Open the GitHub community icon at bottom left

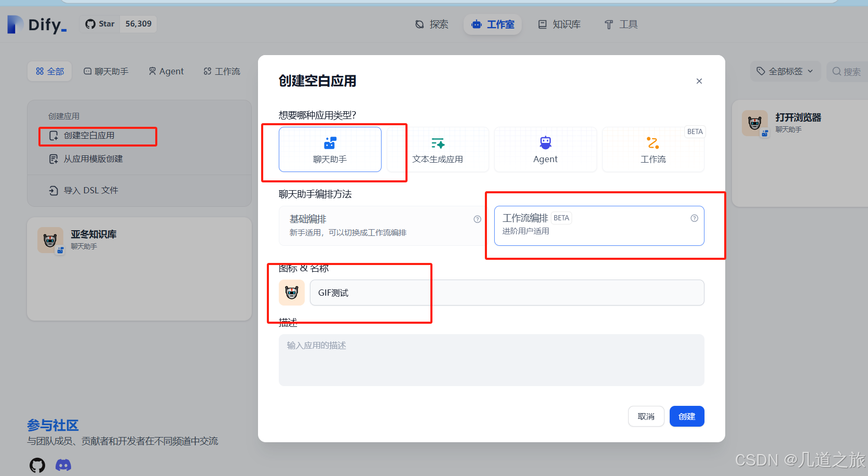pyautogui.click(x=37, y=464)
